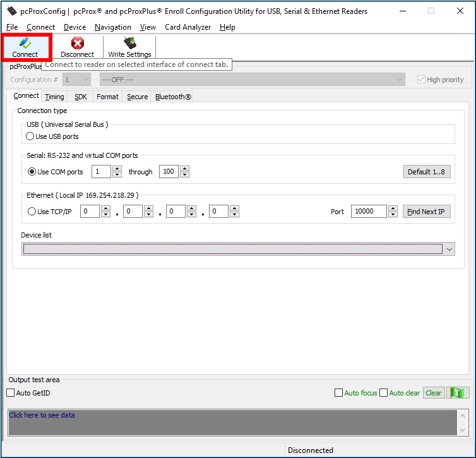Click the pcProxConfig title bar app icon
Viewport: 476px width, 458px height.
tap(11, 11)
